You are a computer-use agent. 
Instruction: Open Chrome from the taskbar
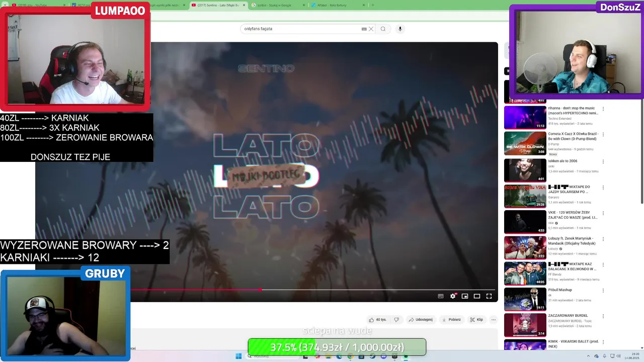[350, 356]
